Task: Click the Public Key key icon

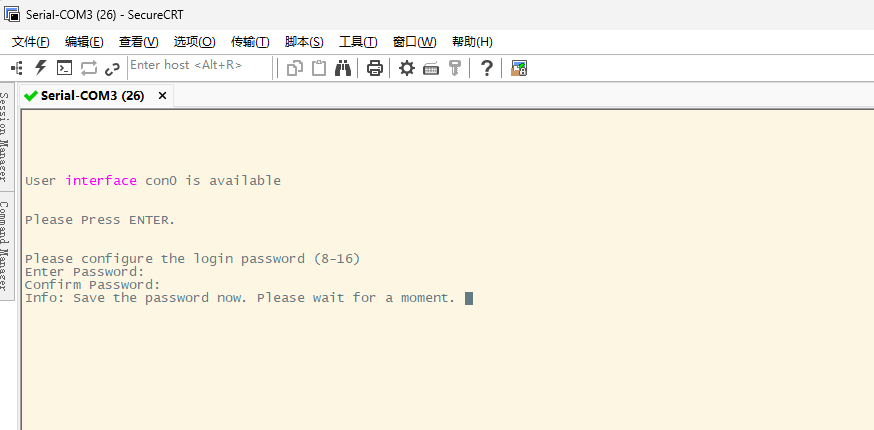Action: click(455, 69)
